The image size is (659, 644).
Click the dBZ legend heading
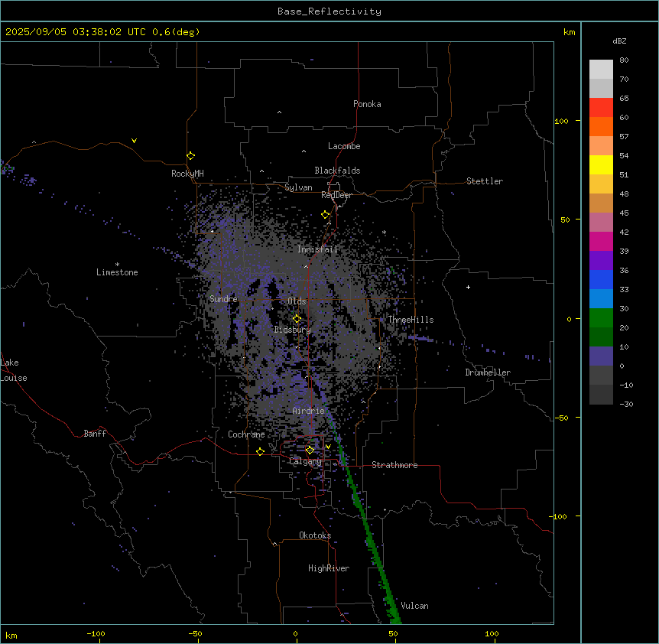point(619,41)
